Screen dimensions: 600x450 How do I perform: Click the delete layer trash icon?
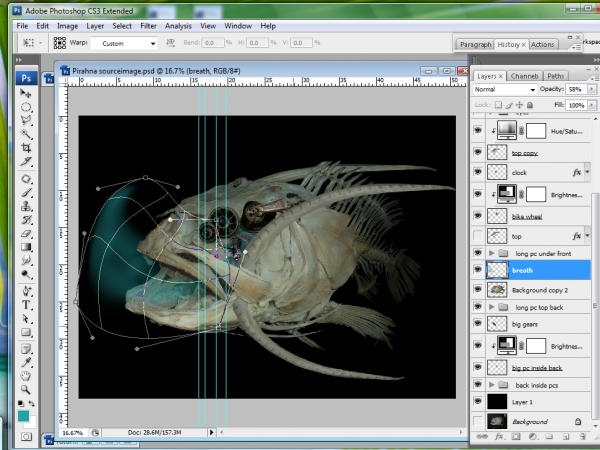[582, 437]
